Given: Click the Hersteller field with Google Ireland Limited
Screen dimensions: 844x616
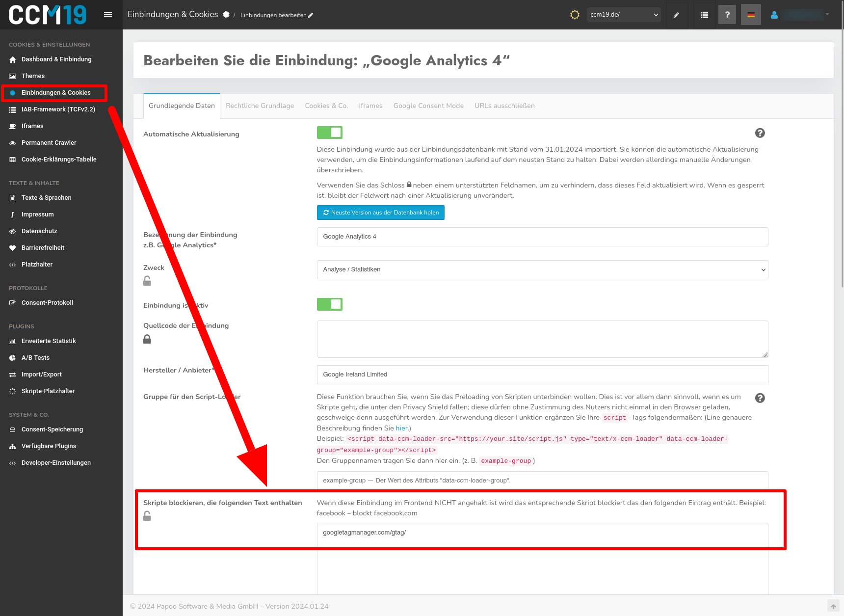Looking at the screenshot, I should tap(542, 375).
